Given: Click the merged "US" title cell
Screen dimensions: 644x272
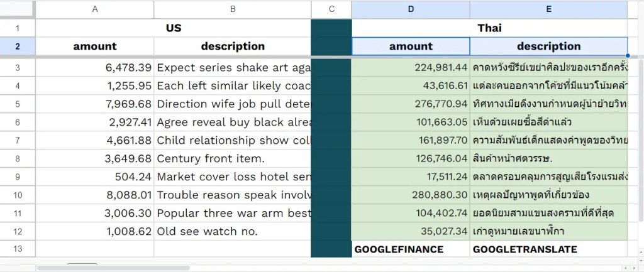Looking at the screenshot, I should 173,28.
